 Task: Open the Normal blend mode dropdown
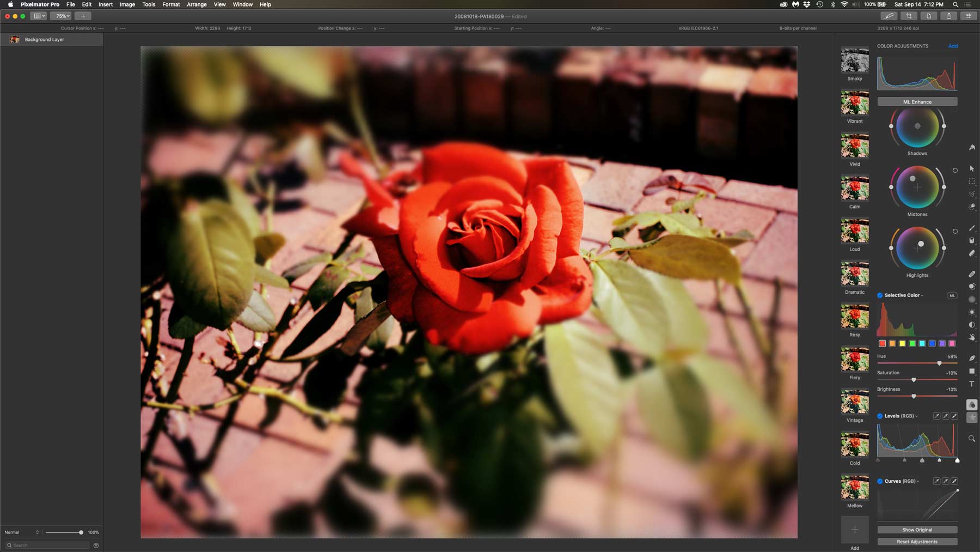pyautogui.click(x=22, y=532)
